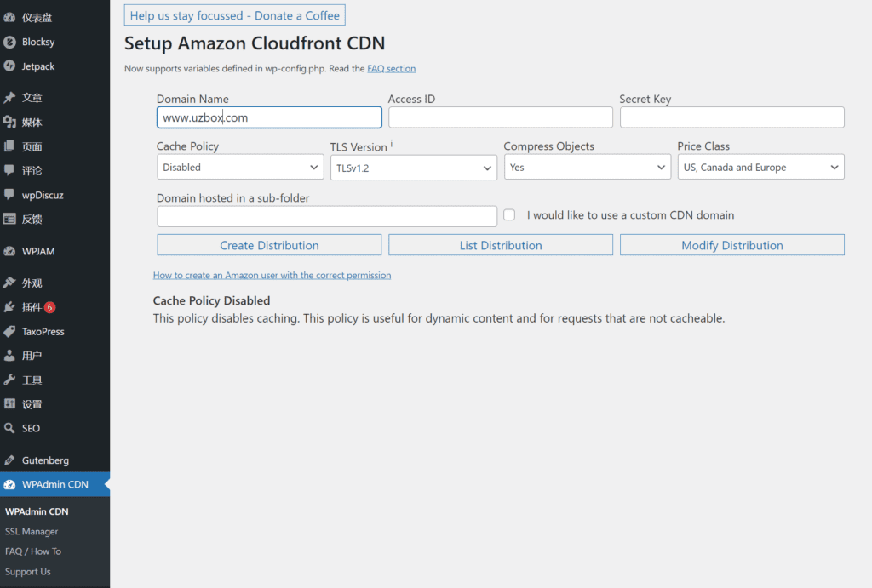Image resolution: width=872 pixels, height=588 pixels.
Task: Click the SEO magnifier icon
Action: tap(9, 428)
